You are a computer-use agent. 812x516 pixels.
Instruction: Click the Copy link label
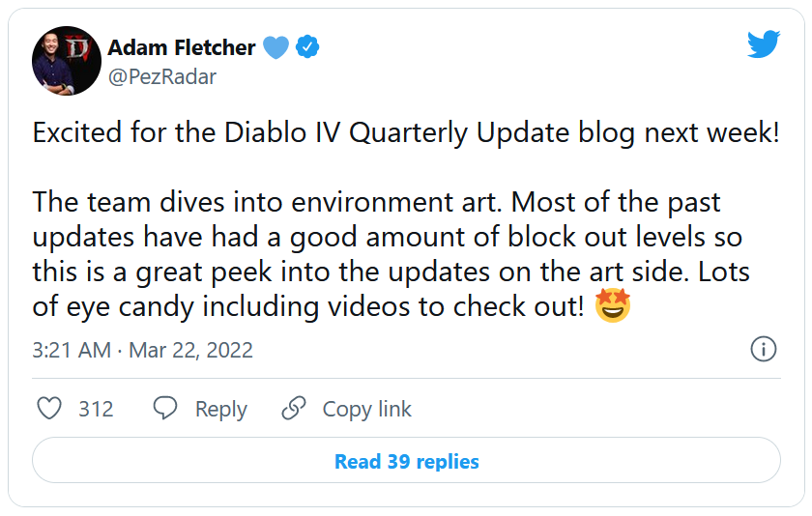pyautogui.click(x=366, y=410)
